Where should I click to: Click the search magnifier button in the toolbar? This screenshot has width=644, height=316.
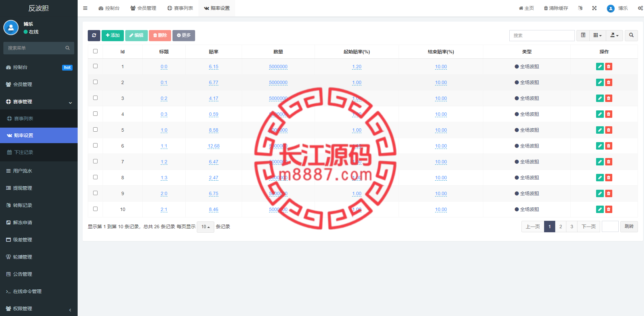(631, 35)
